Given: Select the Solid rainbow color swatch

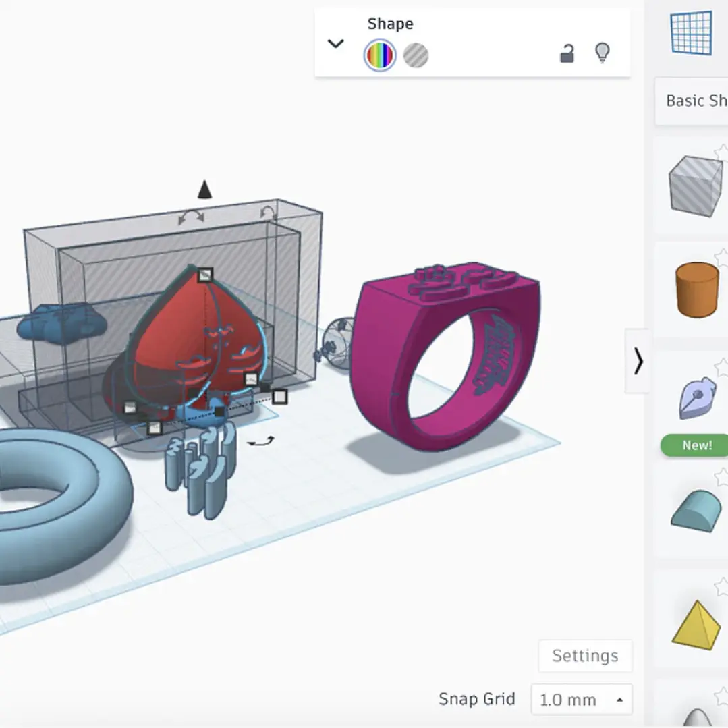Looking at the screenshot, I should point(380,55).
